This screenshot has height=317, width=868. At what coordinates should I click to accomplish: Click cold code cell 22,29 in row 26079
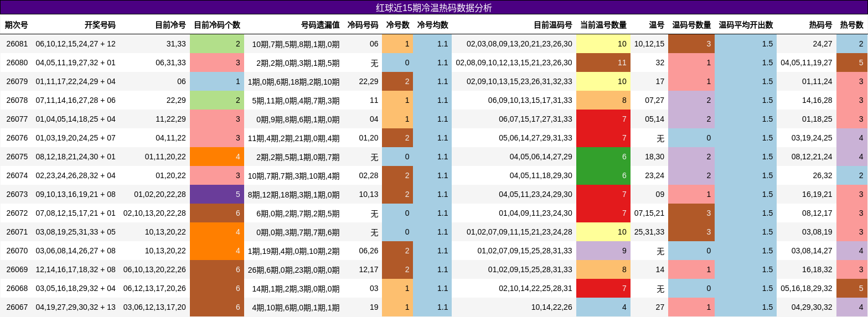pyautogui.click(x=369, y=81)
